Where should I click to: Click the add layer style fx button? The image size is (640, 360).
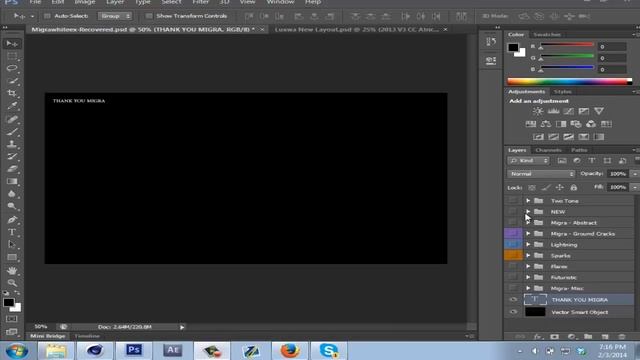pos(538,337)
